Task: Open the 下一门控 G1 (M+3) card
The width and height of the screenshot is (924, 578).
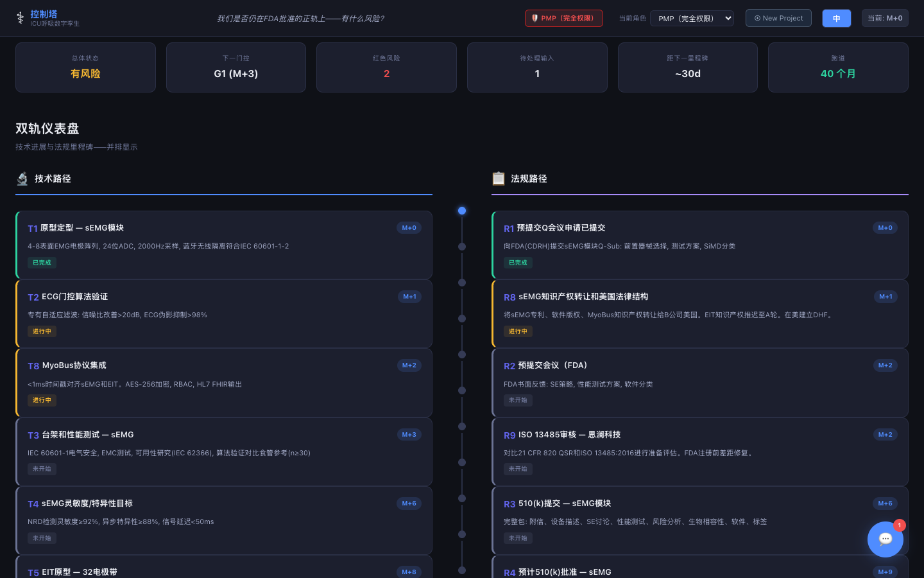Action: point(236,67)
